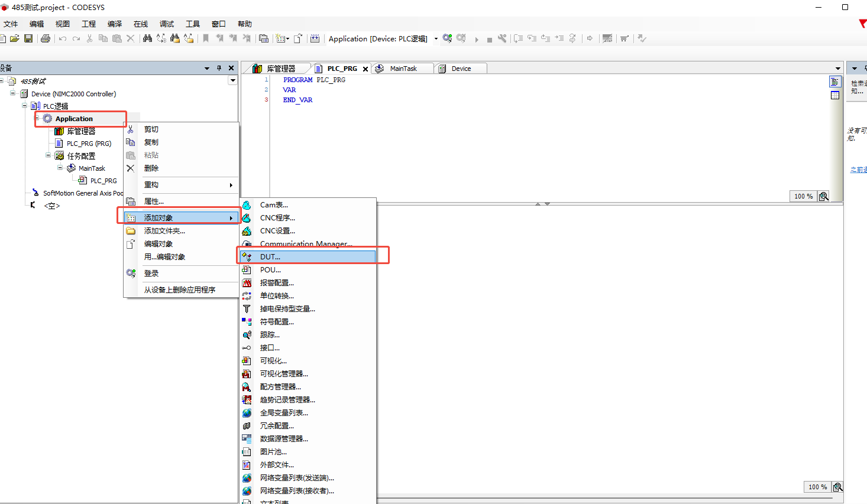Switch declaration editor to textual view icon

(x=835, y=82)
